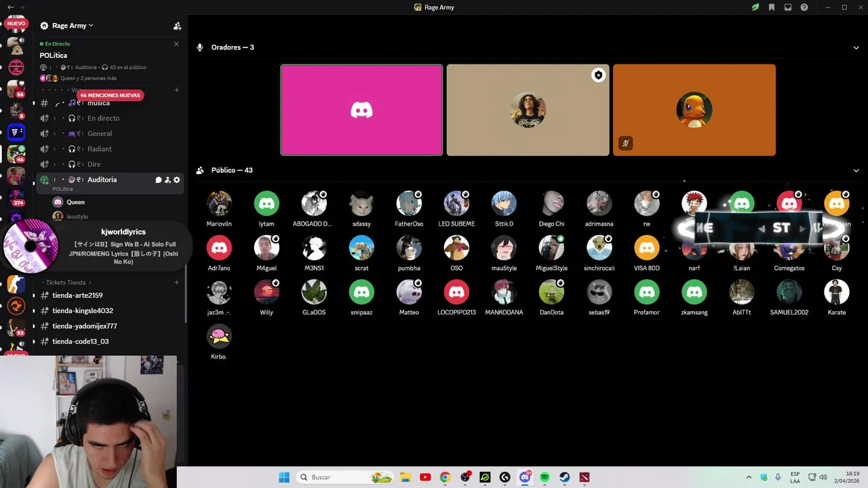Open audience member lytam avatar
Image resolution: width=868 pixels, height=488 pixels.
coord(267,203)
